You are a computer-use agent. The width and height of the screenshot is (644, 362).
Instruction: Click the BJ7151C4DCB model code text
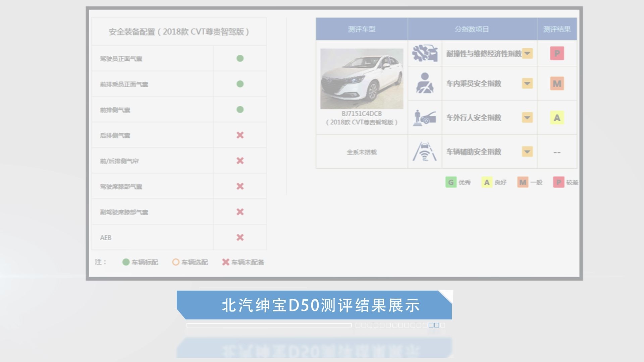point(362,114)
